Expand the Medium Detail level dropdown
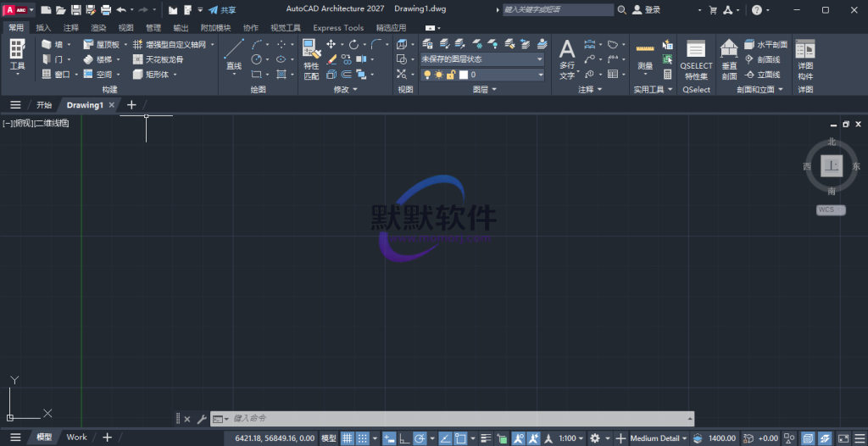This screenshot has height=446, width=868. pos(658,438)
